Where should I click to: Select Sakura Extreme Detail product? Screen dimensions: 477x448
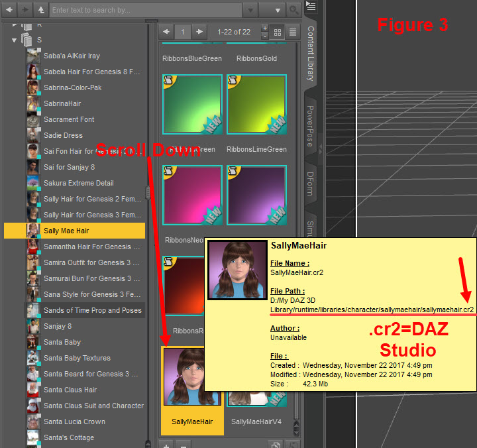(78, 183)
